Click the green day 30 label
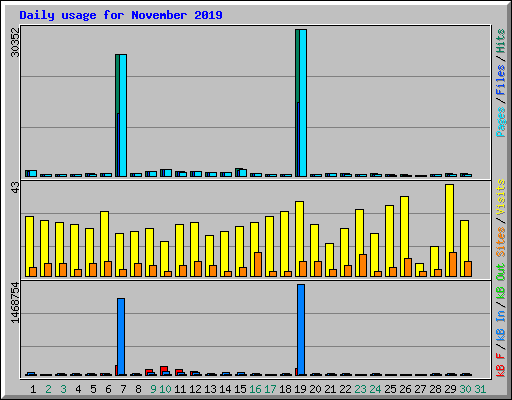 pyautogui.click(x=465, y=389)
